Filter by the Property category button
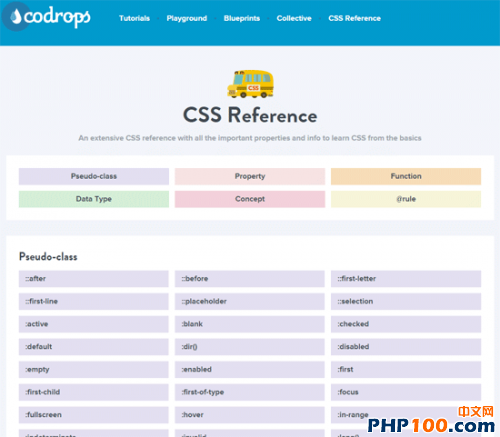500x437 pixels. click(x=250, y=176)
